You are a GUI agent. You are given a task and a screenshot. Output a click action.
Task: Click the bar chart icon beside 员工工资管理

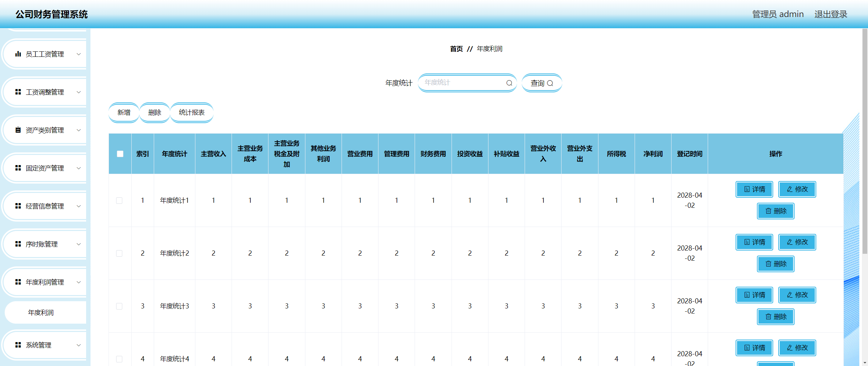click(18, 54)
